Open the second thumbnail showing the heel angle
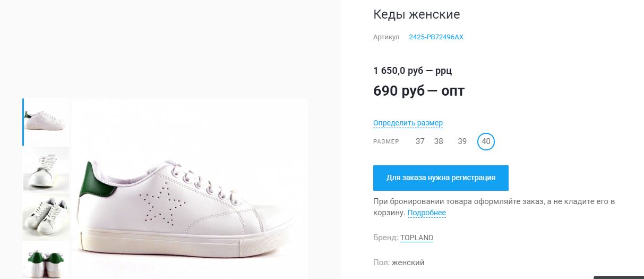The width and height of the screenshot is (644, 279). coord(46,169)
